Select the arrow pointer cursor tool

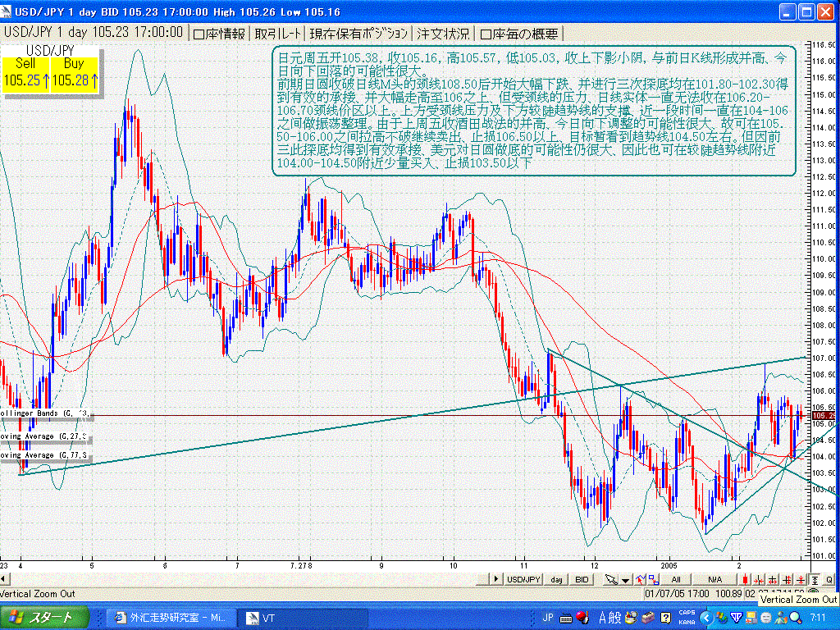[x=609, y=580]
